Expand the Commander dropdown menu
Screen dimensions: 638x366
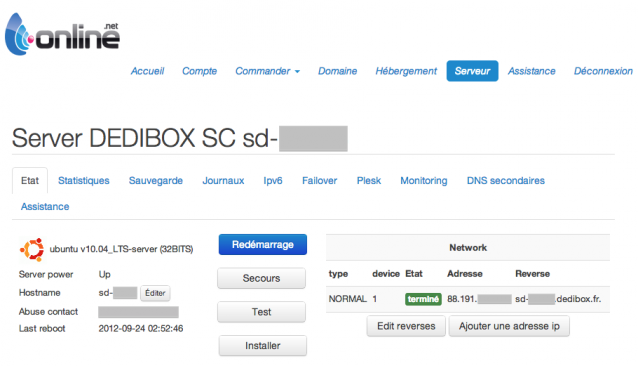tap(267, 71)
